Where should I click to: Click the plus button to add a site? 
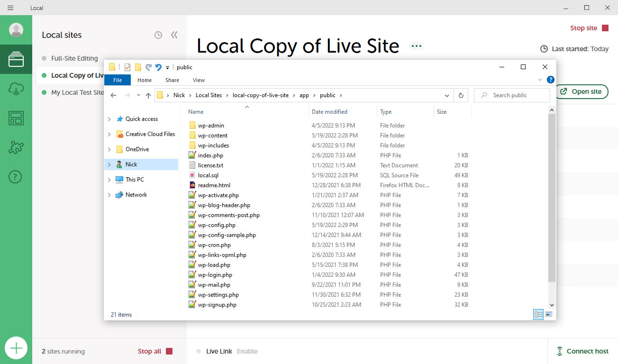16,348
